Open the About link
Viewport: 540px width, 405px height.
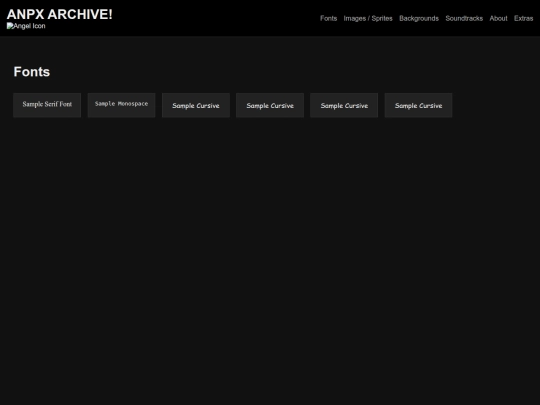[x=498, y=18]
